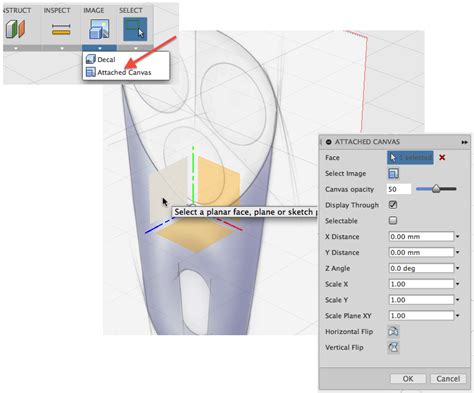Click the ATTACHED CANVAS dialog title

click(367, 142)
